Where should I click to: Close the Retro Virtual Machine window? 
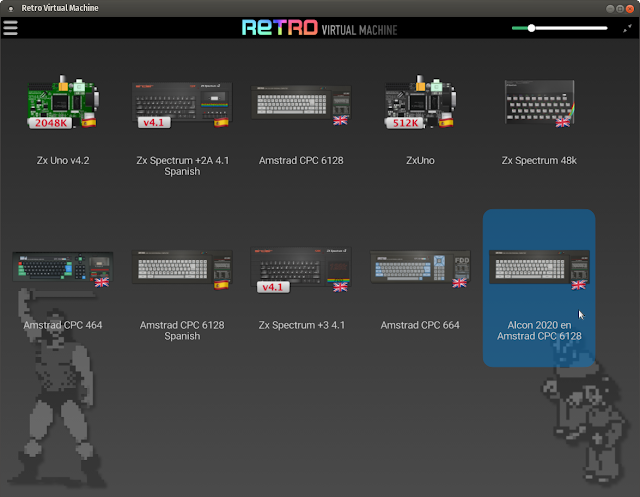tap(630, 9)
